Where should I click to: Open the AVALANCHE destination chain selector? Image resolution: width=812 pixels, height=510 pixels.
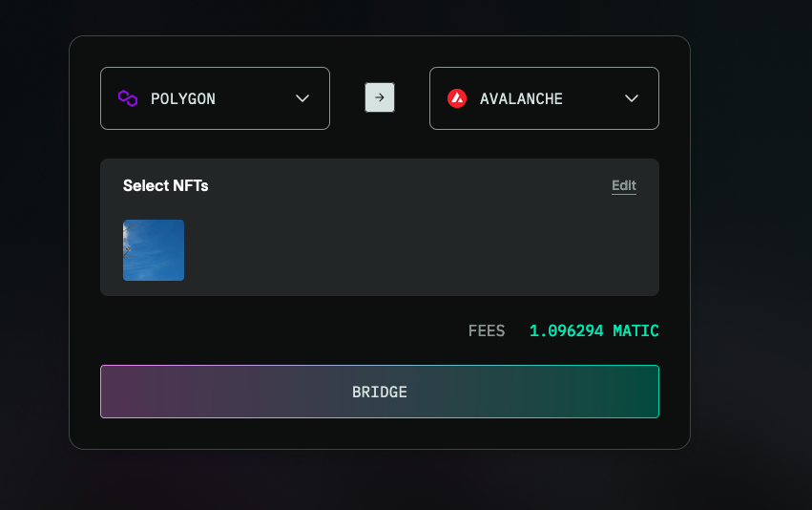tap(544, 98)
